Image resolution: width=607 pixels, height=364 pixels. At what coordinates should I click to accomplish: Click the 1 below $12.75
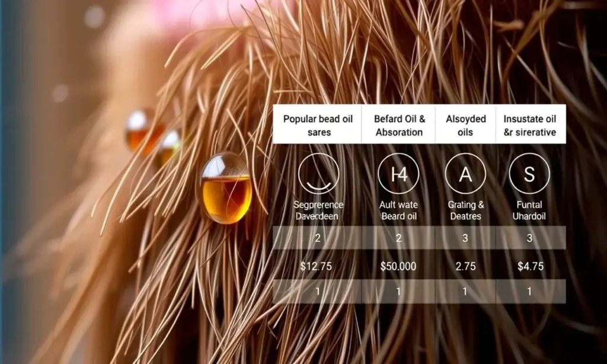[x=318, y=291]
